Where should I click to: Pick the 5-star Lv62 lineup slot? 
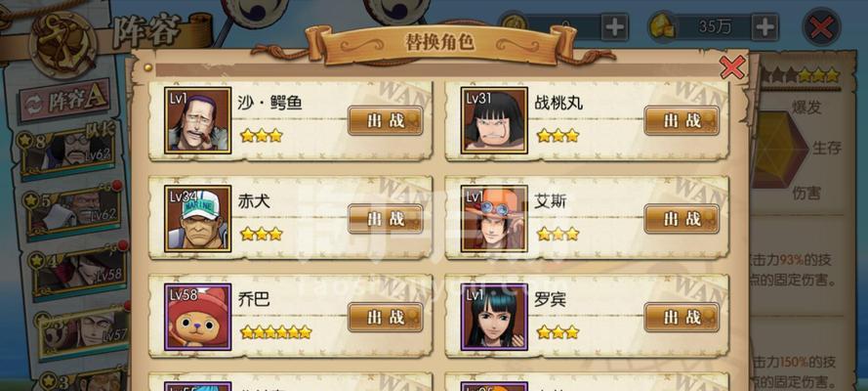pos(73,209)
